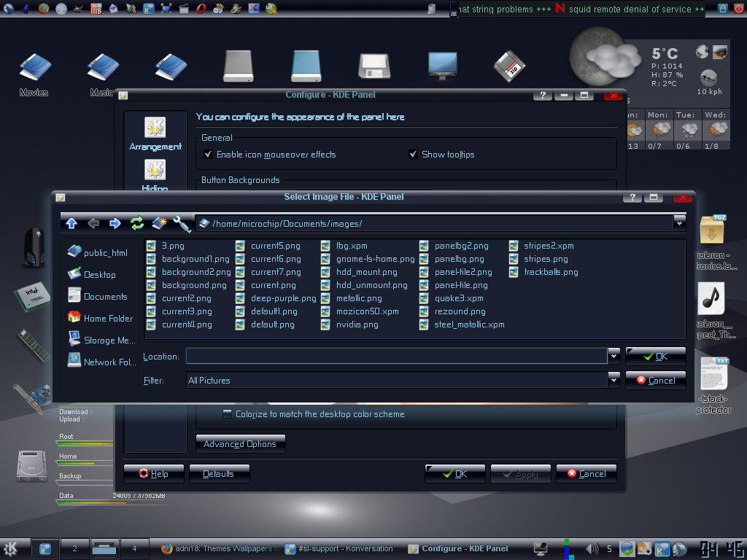Image resolution: width=747 pixels, height=560 pixels.
Task: Click OK in Select Image File dialog
Action: (x=656, y=356)
